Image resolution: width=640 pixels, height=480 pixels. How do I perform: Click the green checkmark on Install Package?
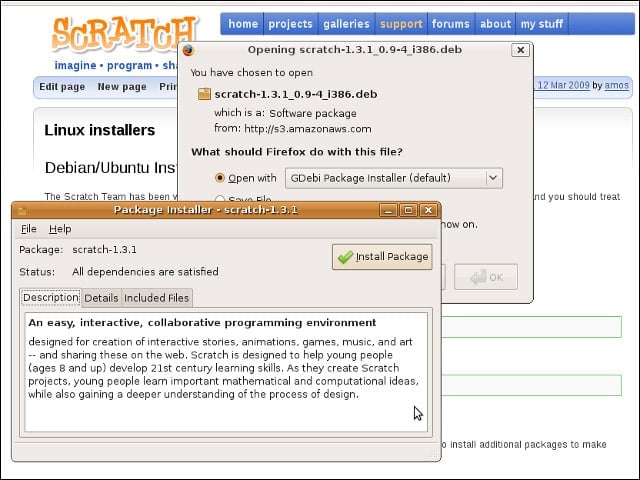pyautogui.click(x=345, y=257)
